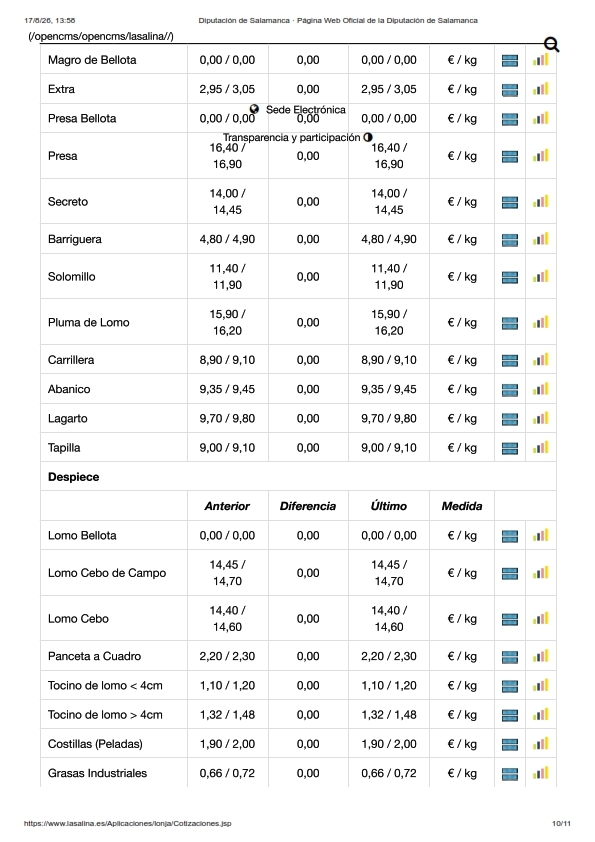Show bar chart for Tapilla row
Screen dimensions: 595x842
pos(541,447)
